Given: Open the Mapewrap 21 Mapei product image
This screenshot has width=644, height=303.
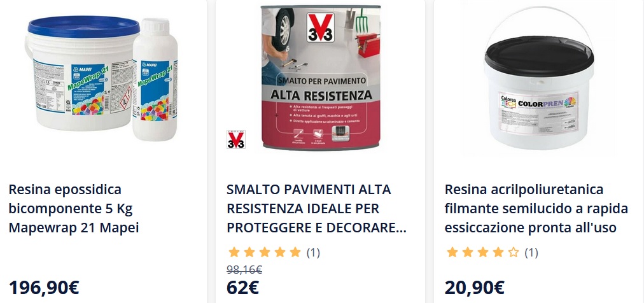Looking at the screenshot, I should click(x=102, y=79).
